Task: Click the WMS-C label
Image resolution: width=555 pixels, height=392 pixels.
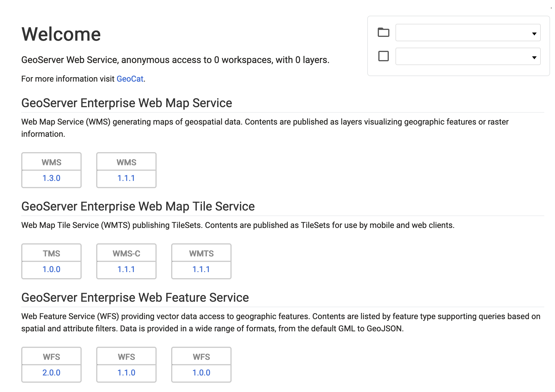Action: 126,253
